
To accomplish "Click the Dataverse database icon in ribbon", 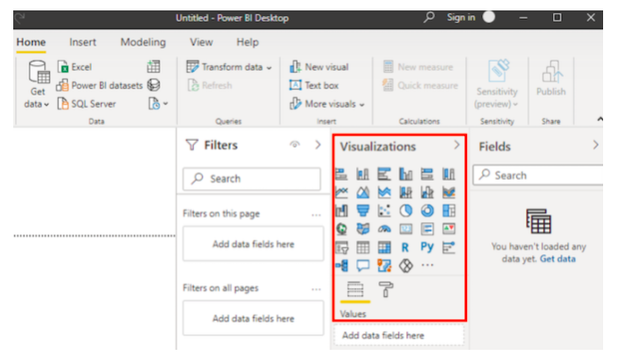I will 153,85.
